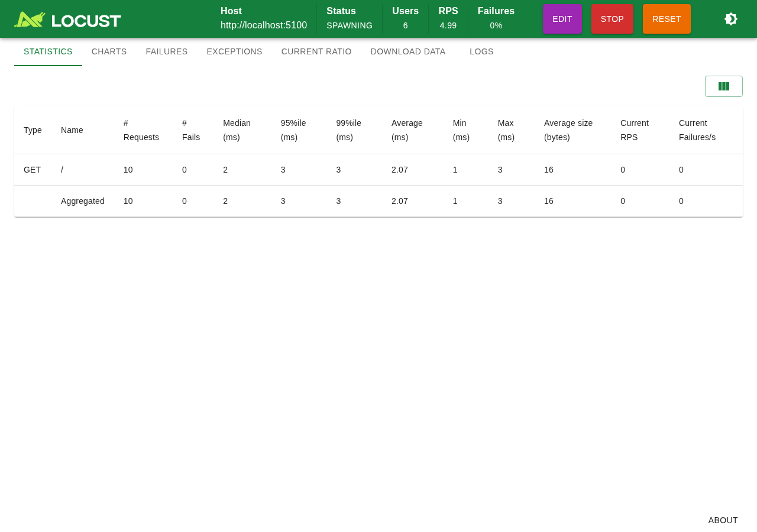The width and height of the screenshot is (757, 532).
Task: Click the Users count 6
Action: pyautogui.click(x=406, y=25)
